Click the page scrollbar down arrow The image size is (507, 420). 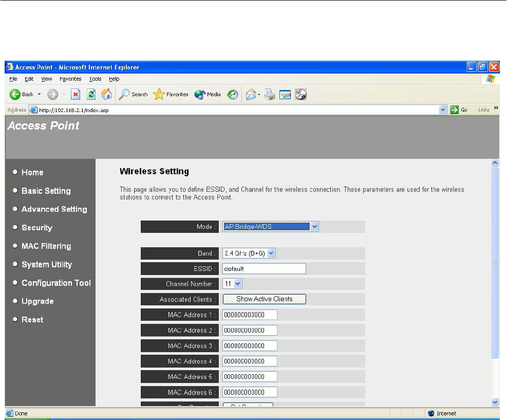(x=495, y=402)
